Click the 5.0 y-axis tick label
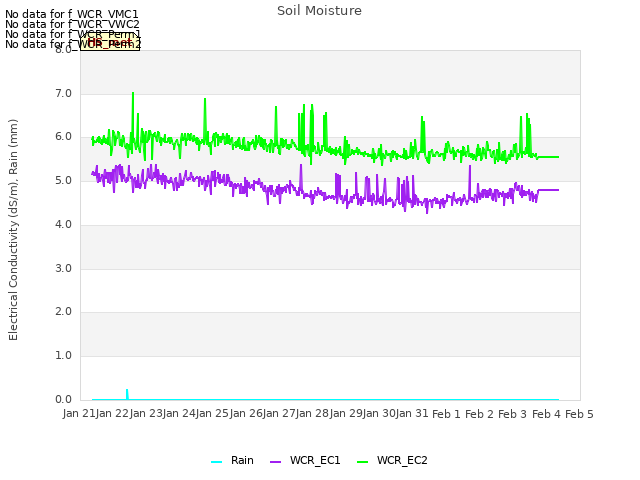640x480 pixels. click(x=63, y=181)
